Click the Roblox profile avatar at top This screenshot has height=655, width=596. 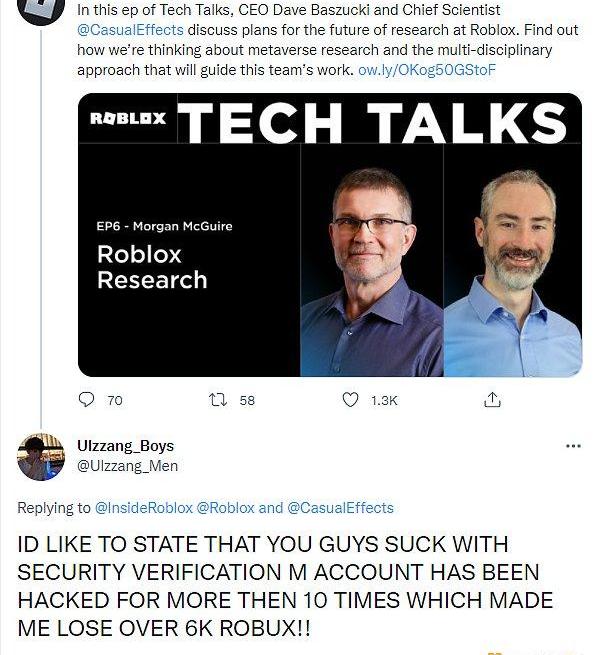click(x=41, y=8)
